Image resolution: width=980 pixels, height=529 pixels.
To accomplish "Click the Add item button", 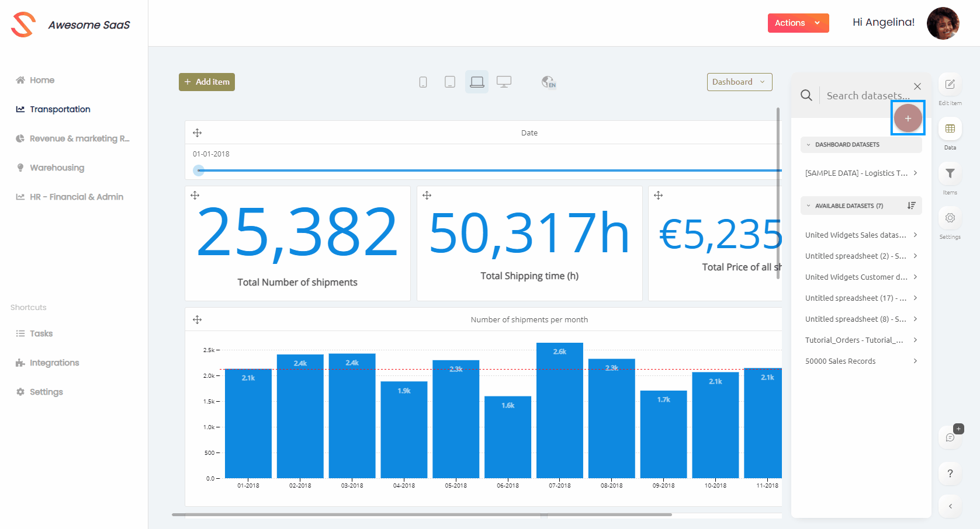I will coord(207,82).
